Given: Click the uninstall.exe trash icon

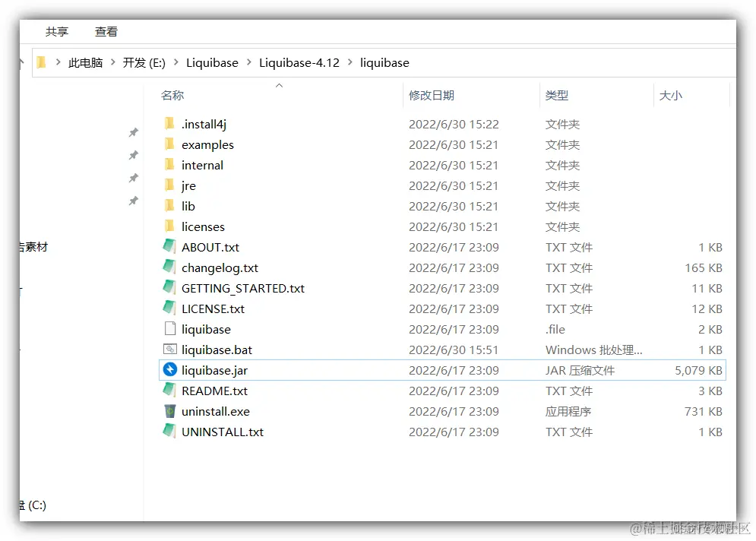Looking at the screenshot, I should [169, 411].
